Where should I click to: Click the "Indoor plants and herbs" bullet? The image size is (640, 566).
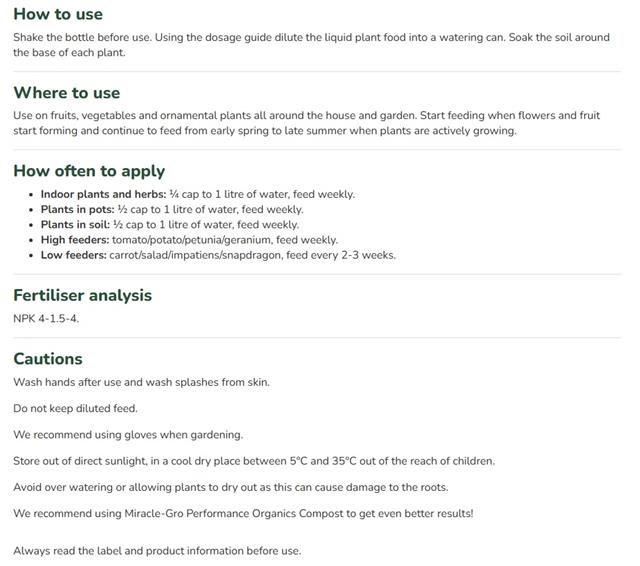coord(198,194)
